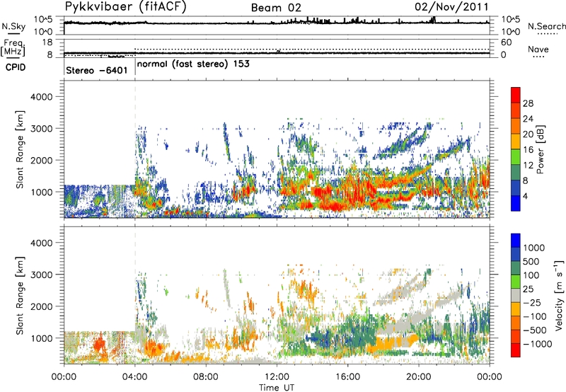Click the 12:00 time axis tick label
The width and height of the screenshot is (566, 392).
(x=277, y=377)
